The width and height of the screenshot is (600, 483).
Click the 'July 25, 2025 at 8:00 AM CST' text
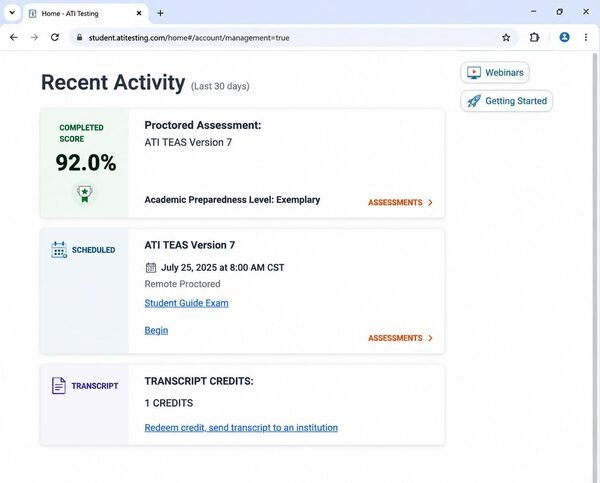click(x=223, y=268)
